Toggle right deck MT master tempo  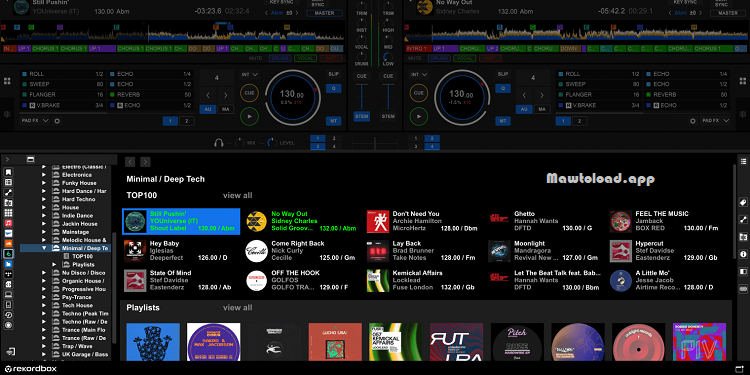(x=503, y=121)
